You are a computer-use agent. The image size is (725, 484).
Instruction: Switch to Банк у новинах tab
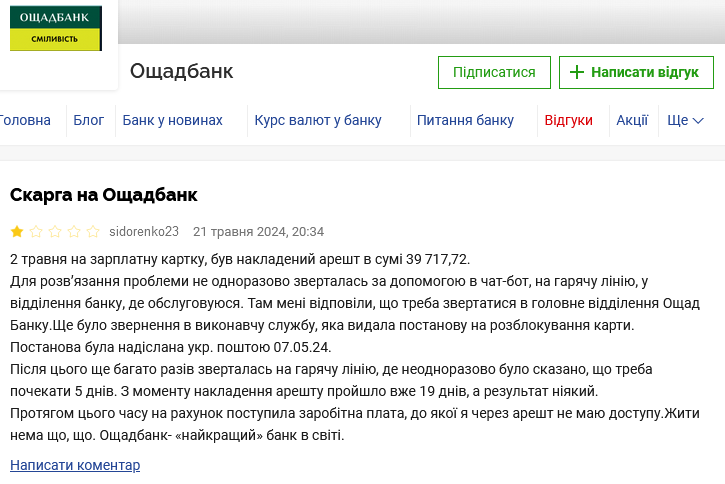[x=172, y=120]
